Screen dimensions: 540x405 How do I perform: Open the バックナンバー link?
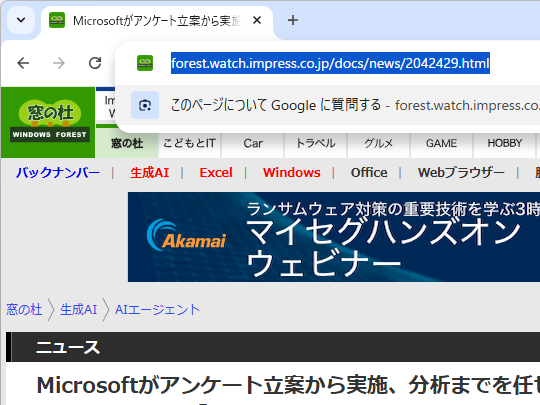58,172
